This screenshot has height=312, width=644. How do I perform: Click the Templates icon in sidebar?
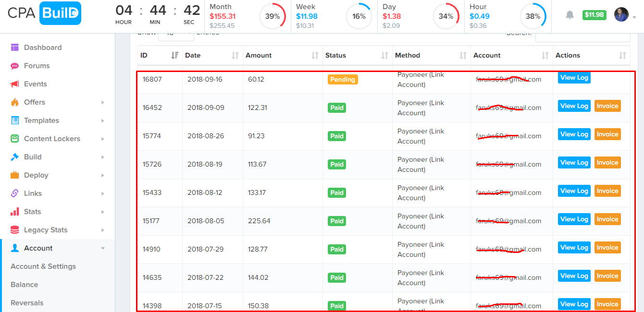(15, 120)
